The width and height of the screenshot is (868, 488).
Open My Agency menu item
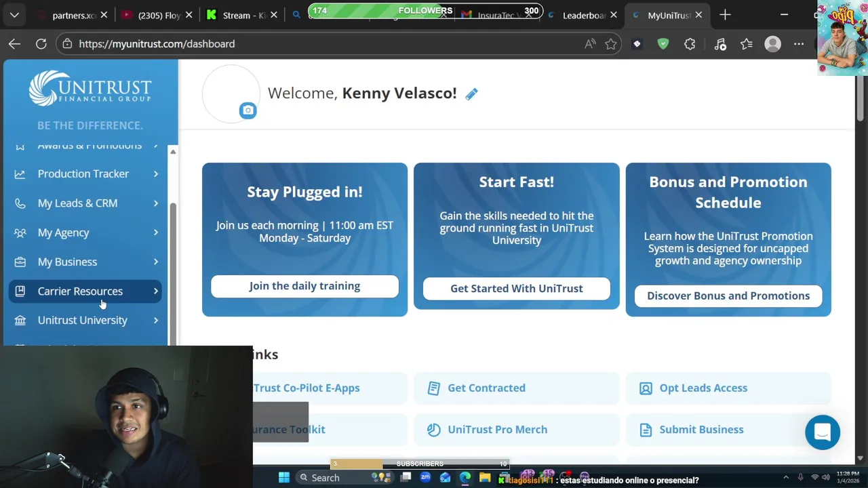(85, 232)
